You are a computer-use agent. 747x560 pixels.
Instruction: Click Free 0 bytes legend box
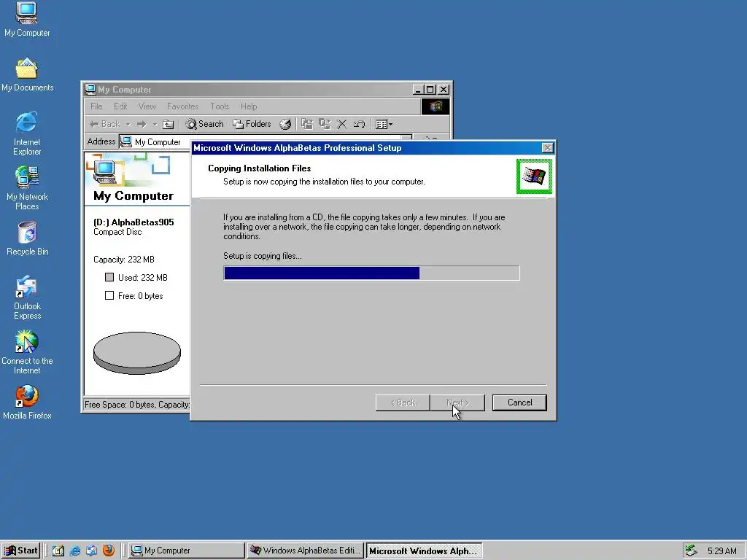[x=109, y=295]
